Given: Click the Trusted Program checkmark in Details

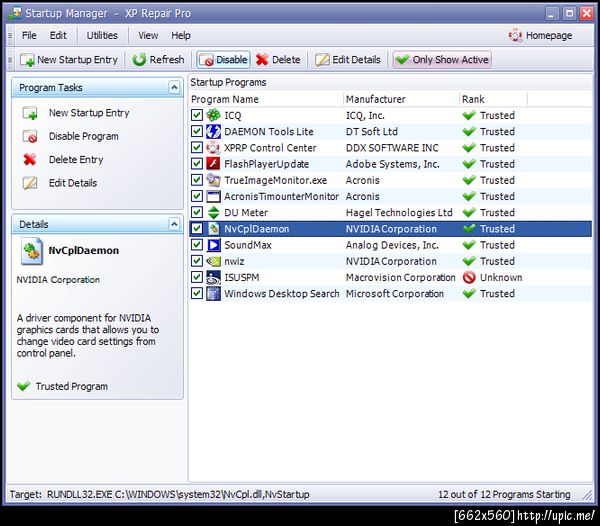Looking at the screenshot, I should (x=24, y=386).
